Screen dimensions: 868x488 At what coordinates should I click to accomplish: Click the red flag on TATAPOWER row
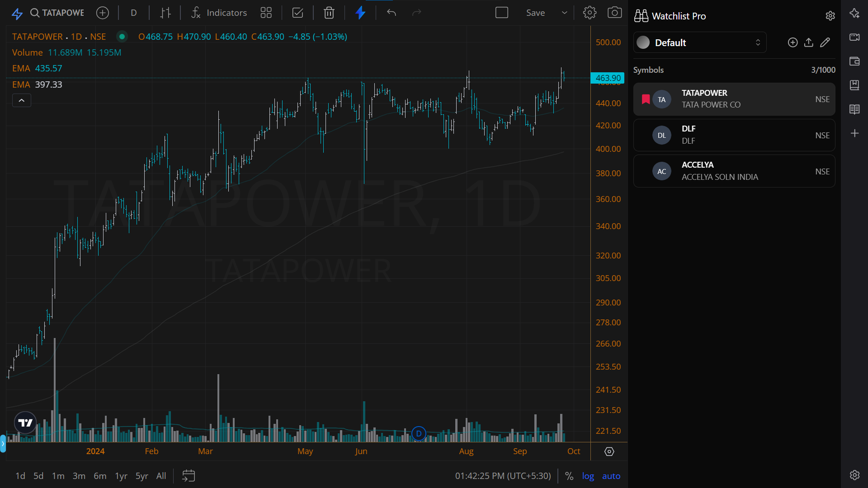point(646,99)
